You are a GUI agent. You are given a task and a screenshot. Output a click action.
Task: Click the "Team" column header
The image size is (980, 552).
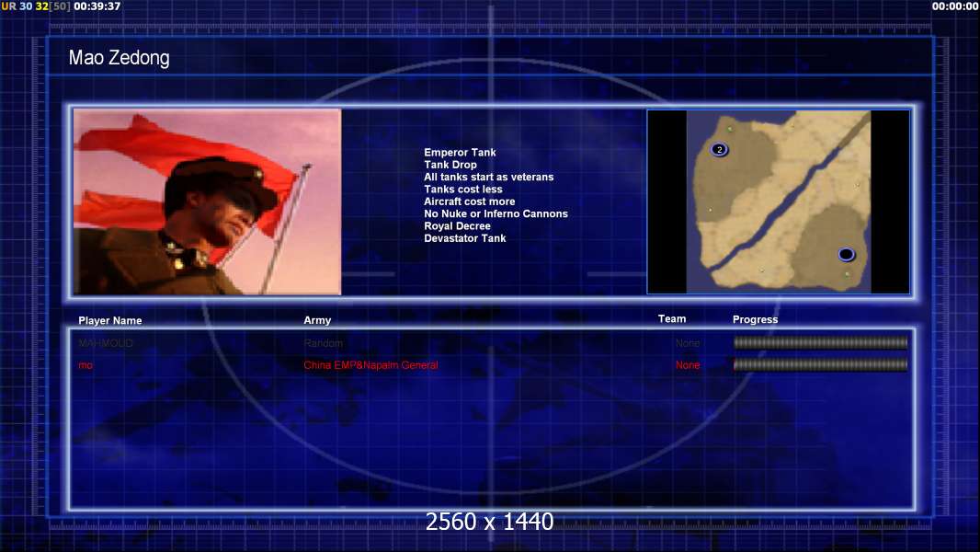pyautogui.click(x=672, y=319)
